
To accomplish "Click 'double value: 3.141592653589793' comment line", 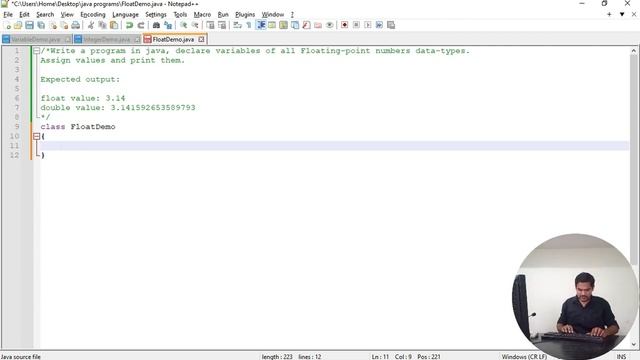I will (118, 108).
